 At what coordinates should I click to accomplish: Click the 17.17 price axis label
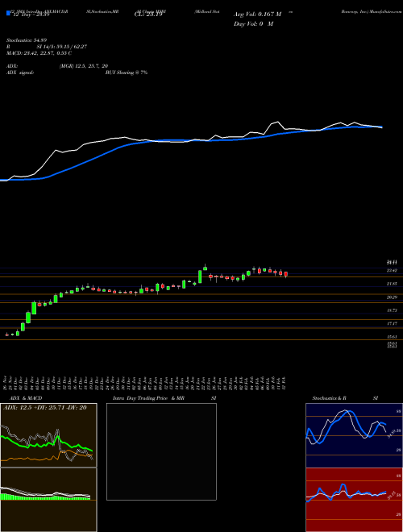click(393, 324)
